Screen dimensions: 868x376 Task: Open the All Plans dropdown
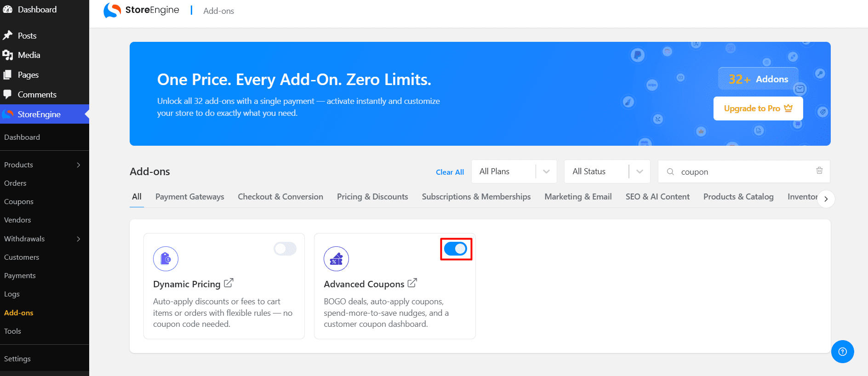[x=514, y=171]
